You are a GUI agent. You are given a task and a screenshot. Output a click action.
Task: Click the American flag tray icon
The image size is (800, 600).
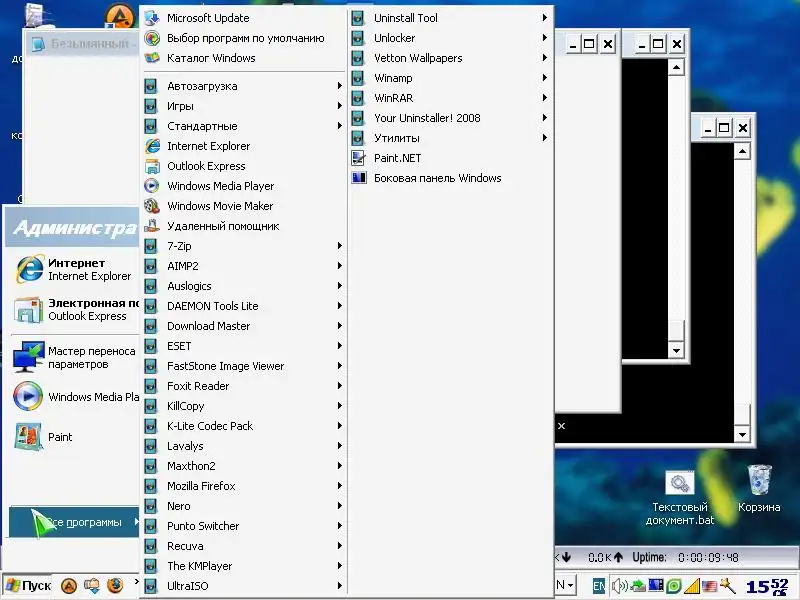[709, 586]
